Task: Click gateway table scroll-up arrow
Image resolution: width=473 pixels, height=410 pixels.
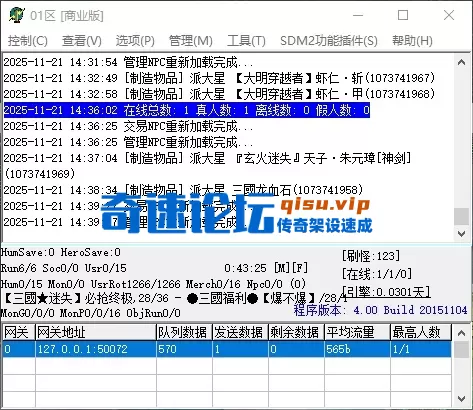Action: point(462,333)
